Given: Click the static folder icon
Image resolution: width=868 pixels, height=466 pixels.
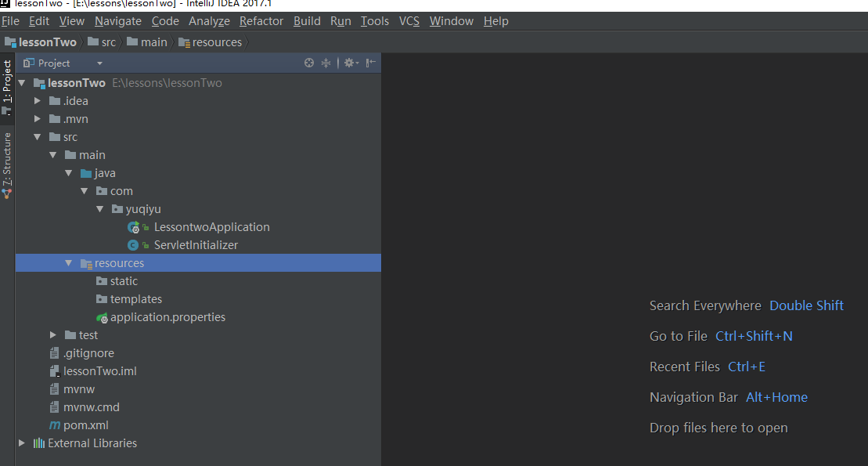Looking at the screenshot, I should coord(102,281).
